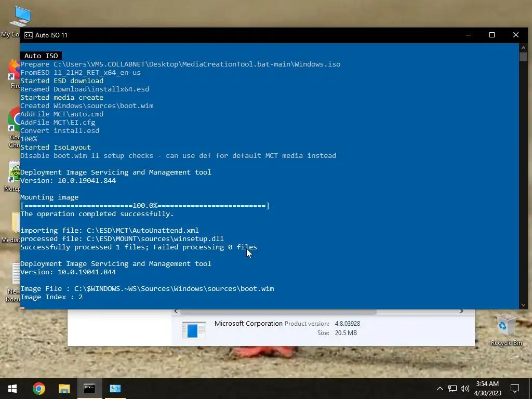This screenshot has height=399, width=532.
Task: Click the console vertical scrollbar up arrow
Action: pos(523,47)
